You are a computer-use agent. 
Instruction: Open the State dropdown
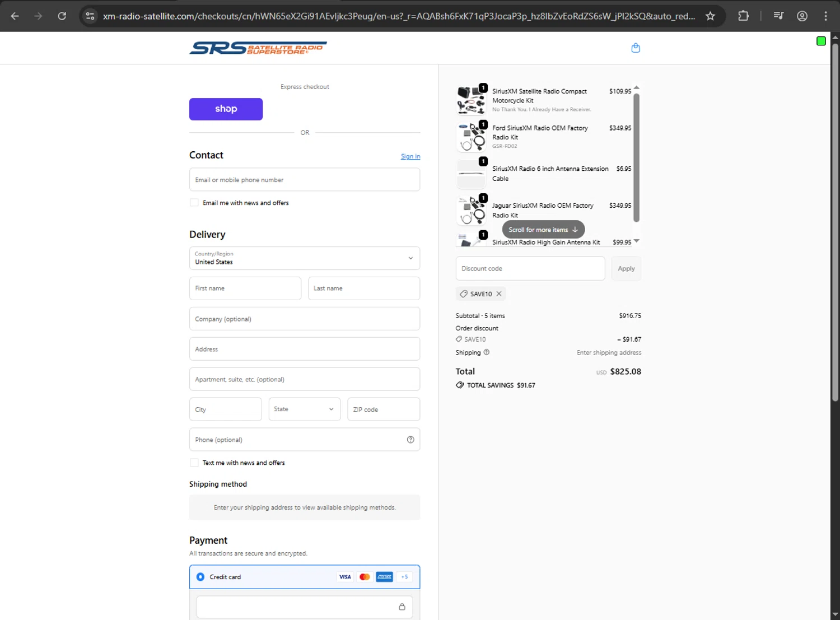(305, 409)
